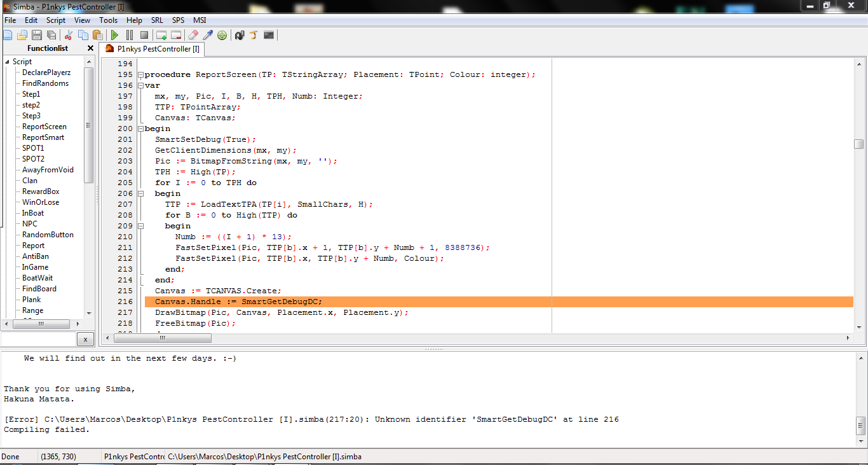The height and width of the screenshot is (465, 868).
Task: Open the MSI menu
Action: [x=200, y=20]
